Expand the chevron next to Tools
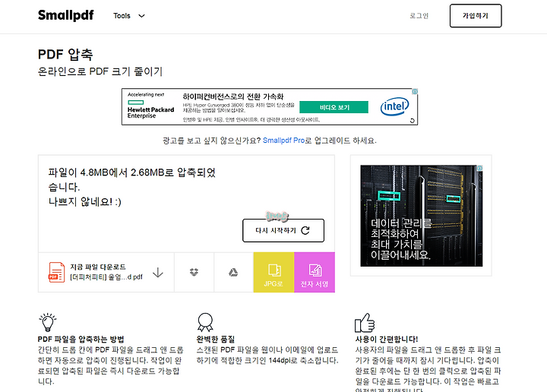Image resolution: width=547 pixels, height=392 pixels. (141, 16)
